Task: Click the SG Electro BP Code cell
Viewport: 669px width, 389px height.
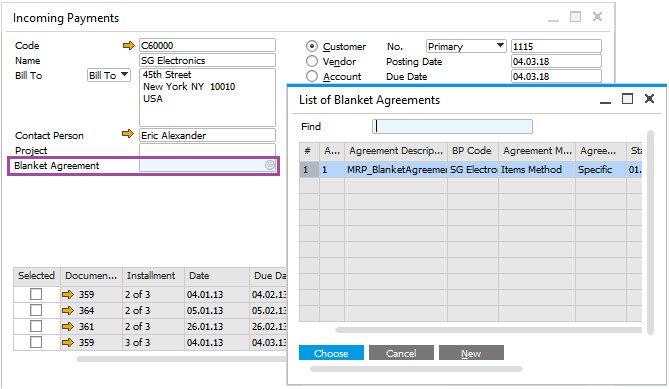Action: click(x=473, y=170)
